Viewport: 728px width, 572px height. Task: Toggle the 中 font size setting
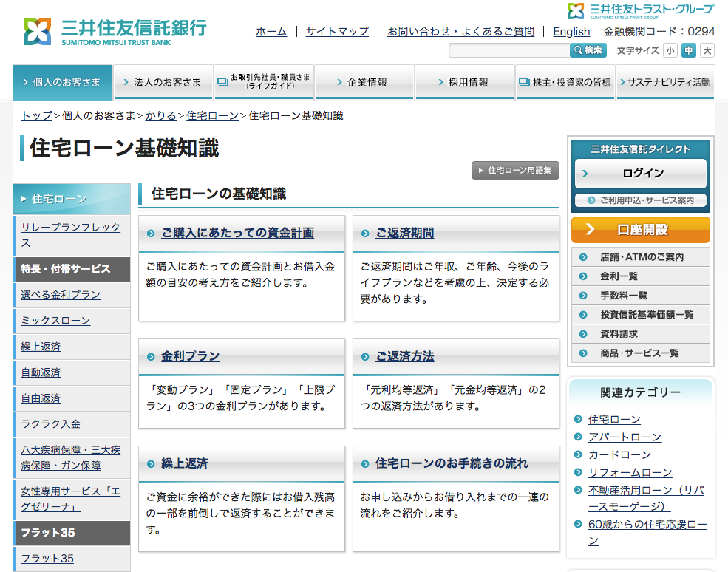point(688,50)
